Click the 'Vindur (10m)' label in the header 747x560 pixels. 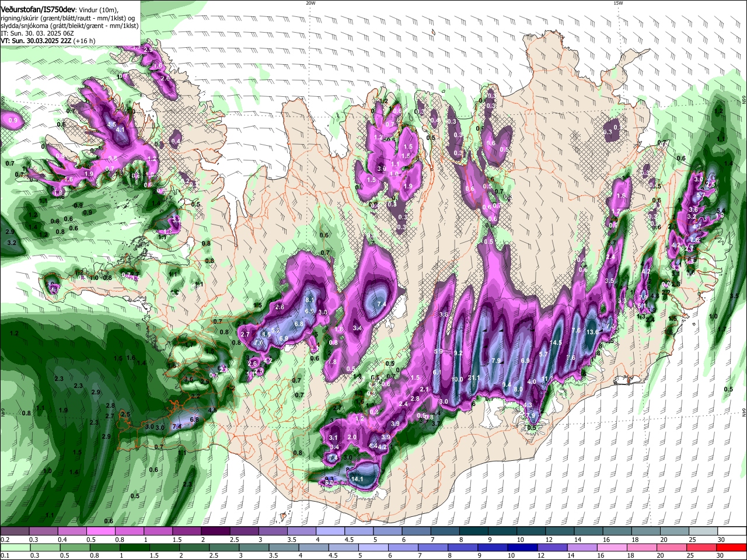coord(97,10)
